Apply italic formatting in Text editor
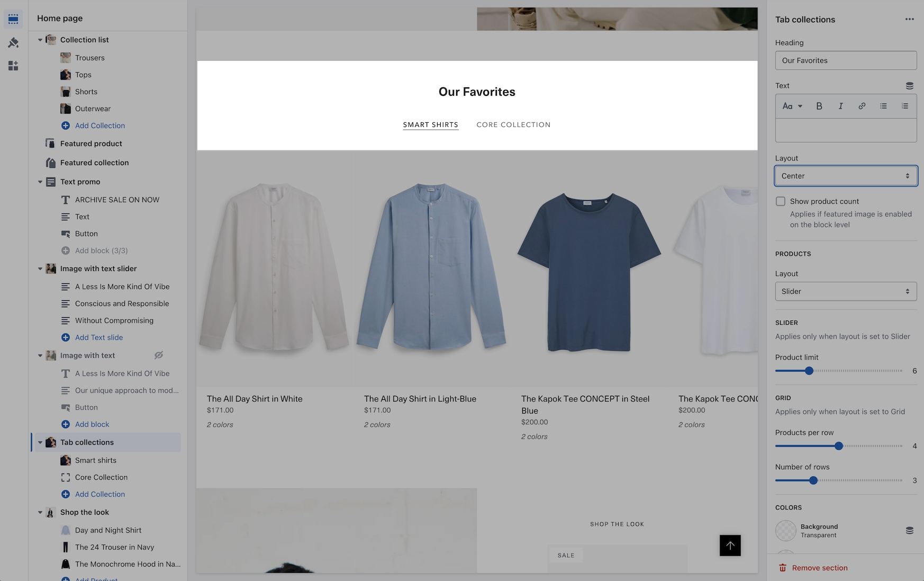This screenshot has height=581, width=924. click(x=840, y=106)
